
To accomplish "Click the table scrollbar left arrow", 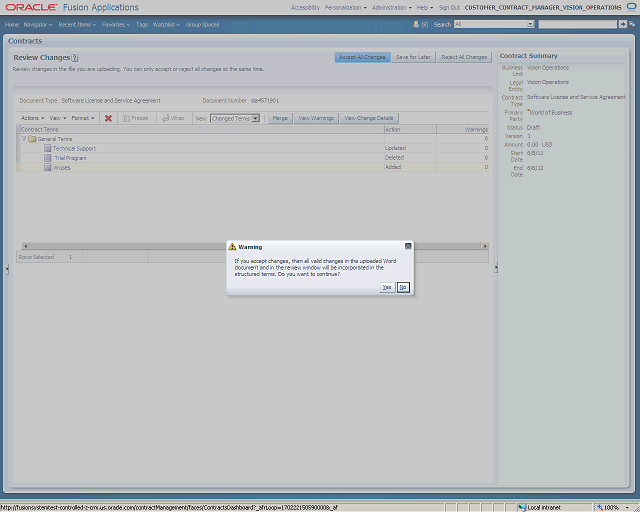I will tap(25, 246).
